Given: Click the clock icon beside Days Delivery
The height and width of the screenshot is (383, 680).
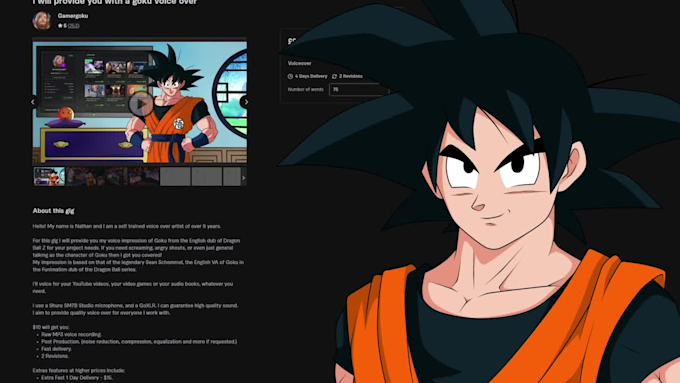Looking at the screenshot, I should pos(290,76).
